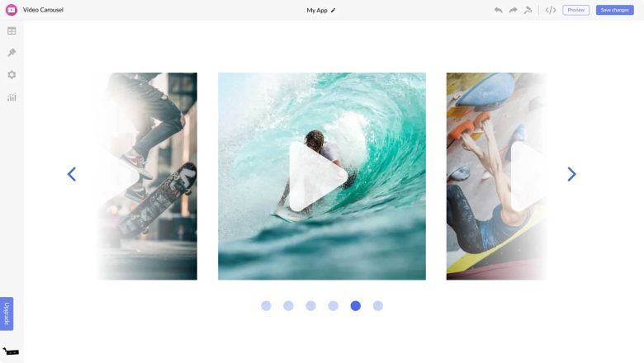The height and width of the screenshot is (363, 644).
Task: Click the Save changes button
Action: tap(614, 10)
